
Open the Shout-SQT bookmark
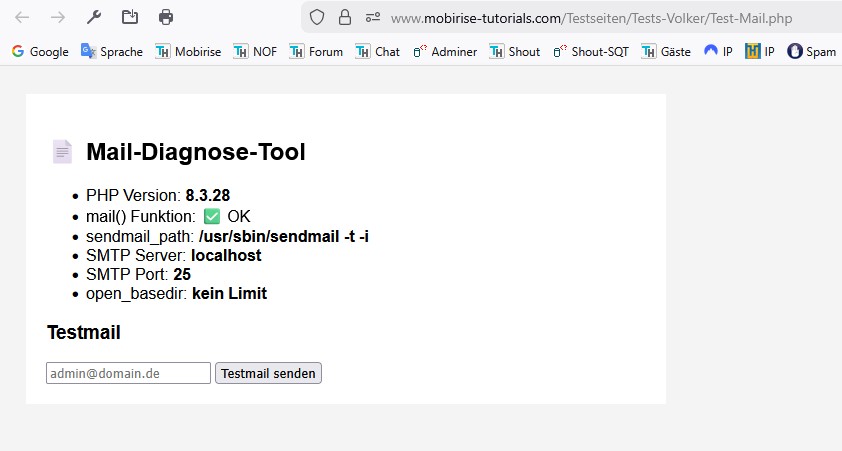pos(591,51)
